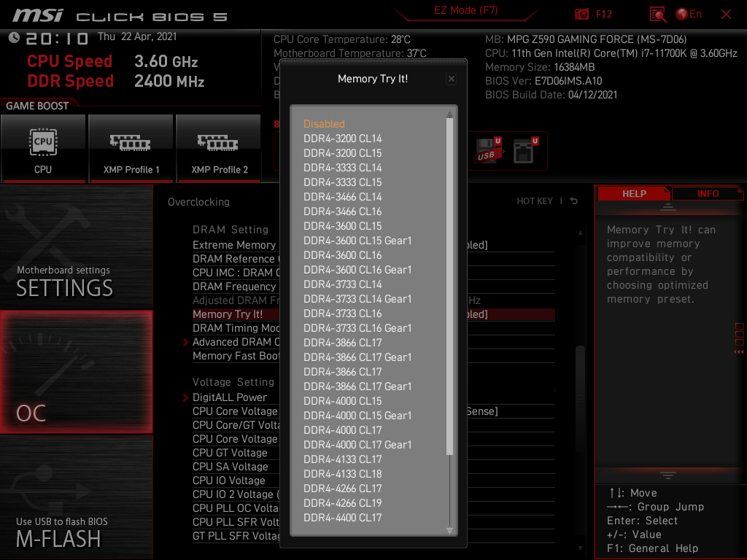Viewport: 747px width, 560px height.
Task: Select DDR4-4133 CL18 preset
Action: click(343, 474)
